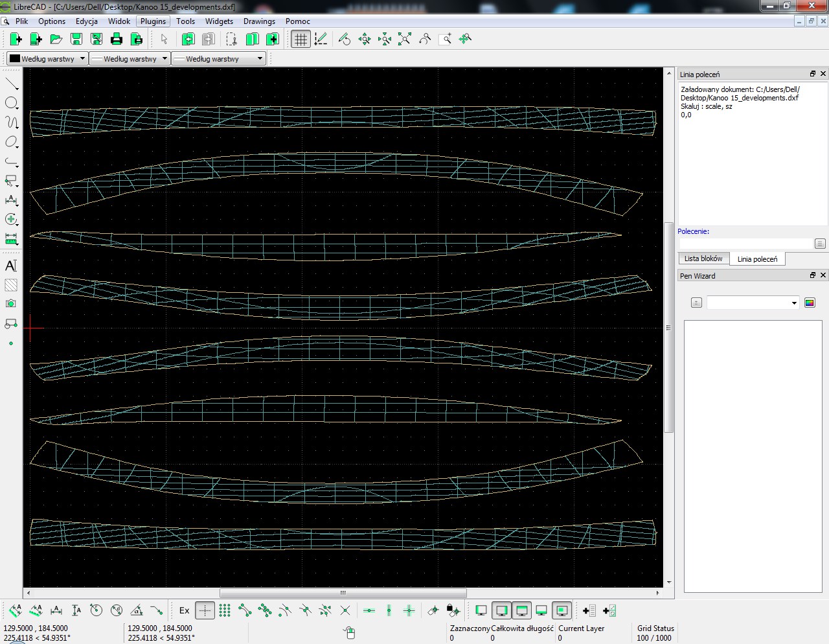The height and width of the screenshot is (644, 829).
Task: Open the Select tools flyout
Action: [x=12, y=181]
